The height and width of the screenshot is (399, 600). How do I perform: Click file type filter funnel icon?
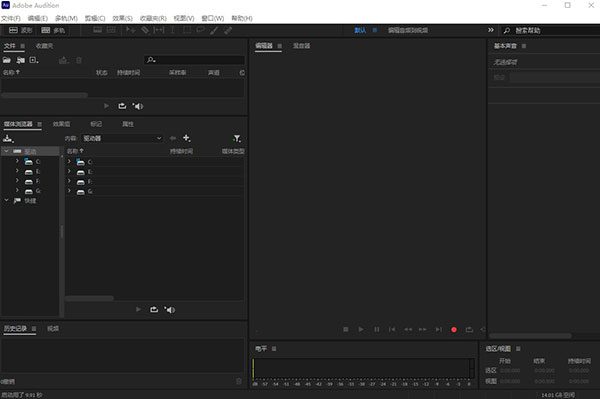pyautogui.click(x=237, y=138)
